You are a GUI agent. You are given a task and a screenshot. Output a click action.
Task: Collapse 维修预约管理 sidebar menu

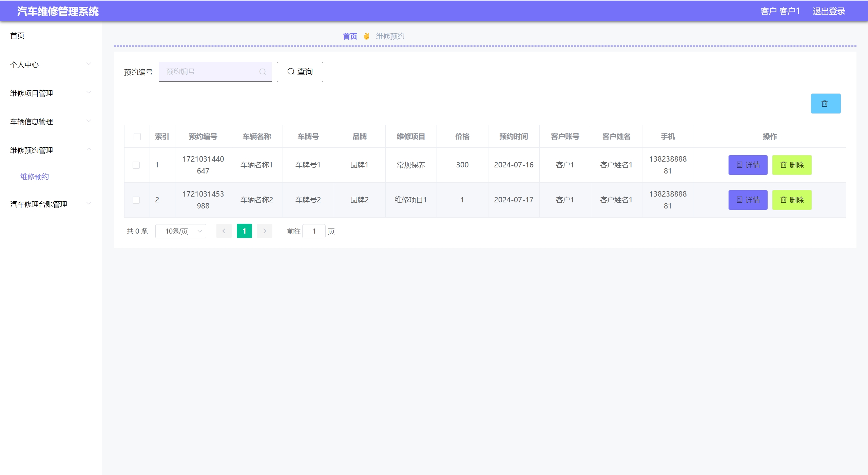pyautogui.click(x=50, y=150)
